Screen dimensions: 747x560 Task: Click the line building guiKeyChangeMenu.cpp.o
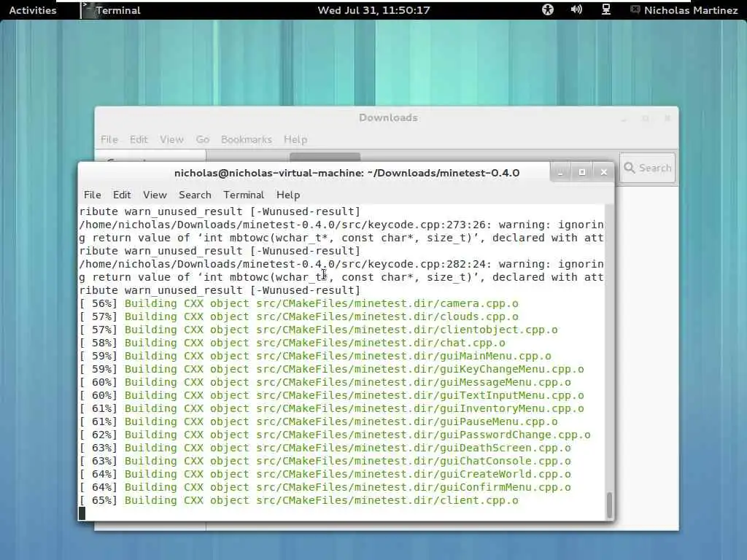click(x=332, y=369)
